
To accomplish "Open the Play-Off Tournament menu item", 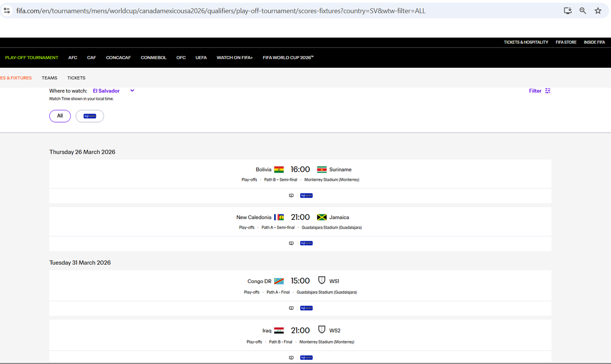I will (32, 58).
